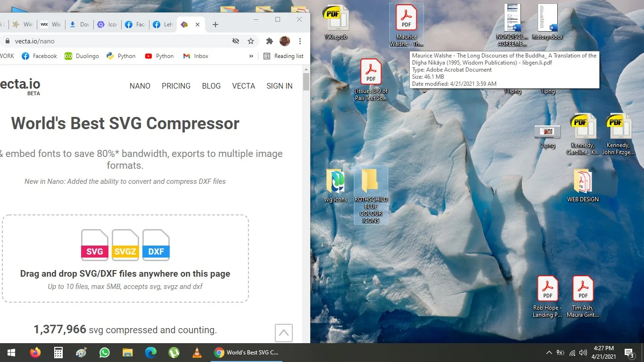This screenshot has width=644, height=362.
Task: Open the Python bookmark with the YouTube icon
Action: (159, 56)
